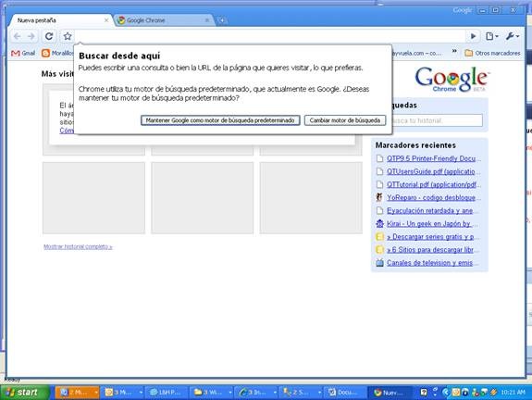Click the Go arrow beside the address bar
Image resolution: width=532 pixels, height=400 pixels.
(474, 36)
